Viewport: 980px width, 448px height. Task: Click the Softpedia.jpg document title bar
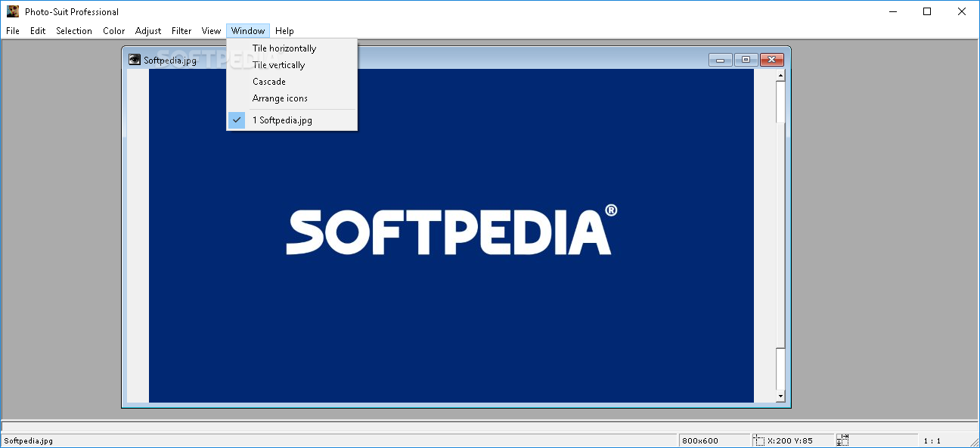tap(456, 60)
